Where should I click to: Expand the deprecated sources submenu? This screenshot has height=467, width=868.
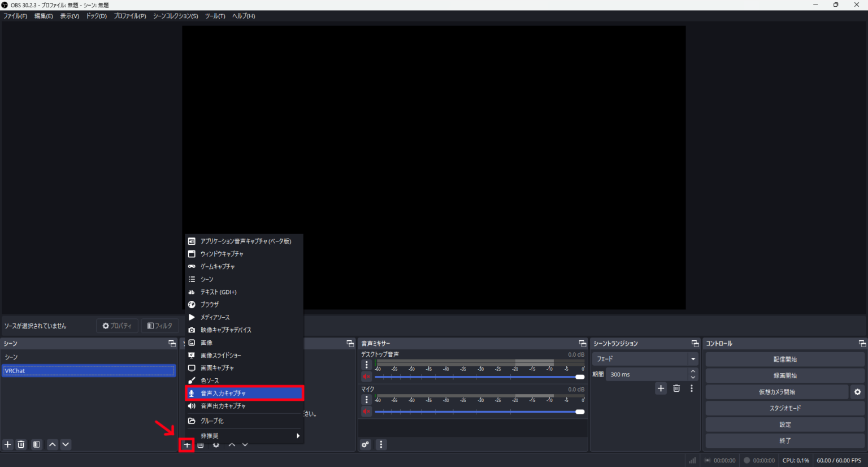point(243,435)
